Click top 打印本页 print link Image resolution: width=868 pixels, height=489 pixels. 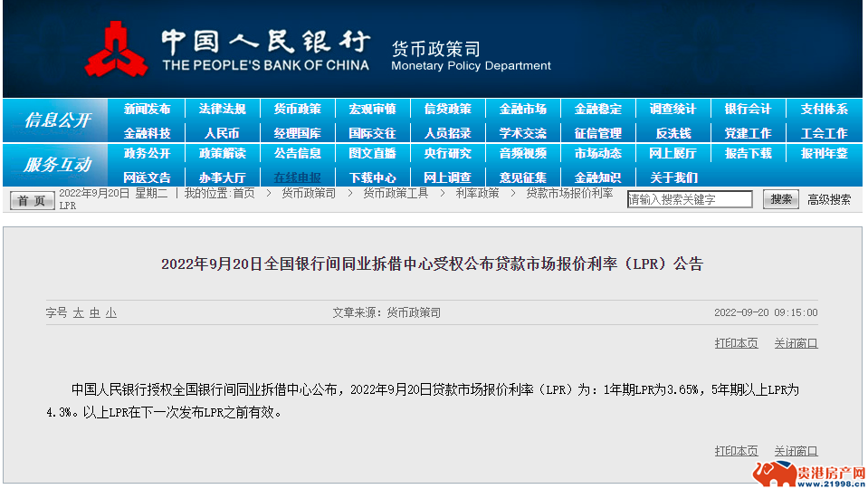click(736, 343)
